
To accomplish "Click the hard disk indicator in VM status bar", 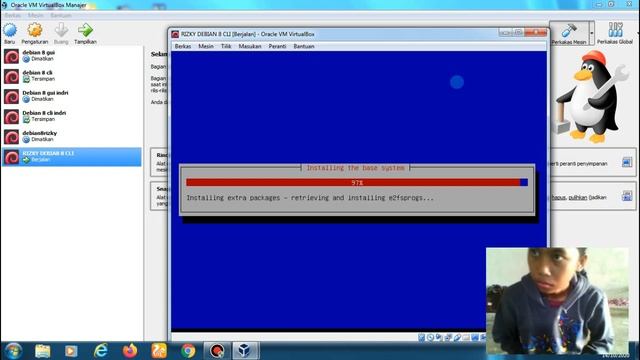I will [421, 337].
